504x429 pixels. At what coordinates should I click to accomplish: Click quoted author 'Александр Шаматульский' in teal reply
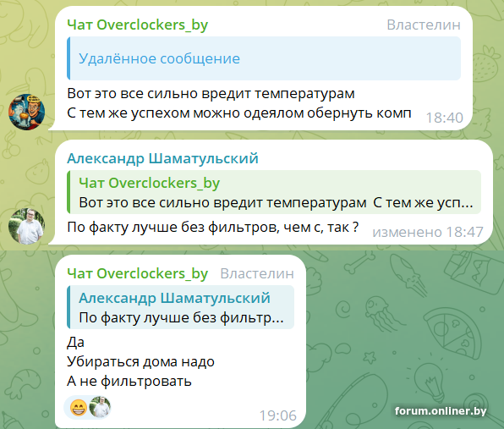(174, 298)
